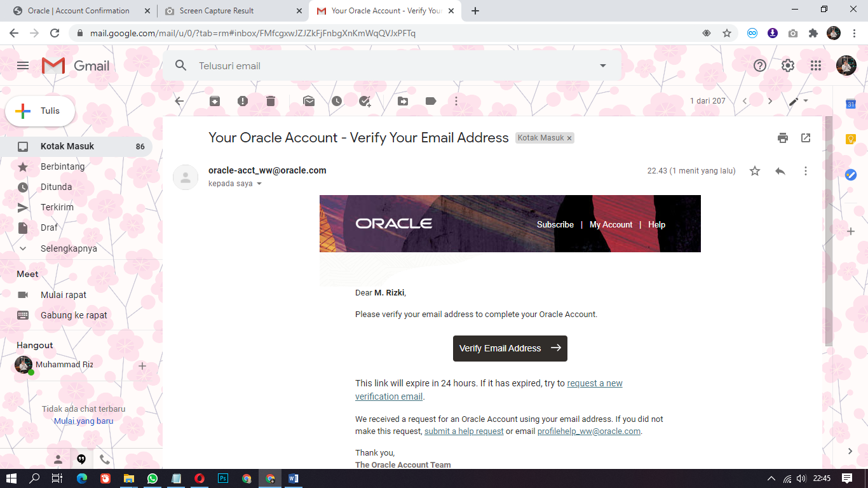The width and height of the screenshot is (868, 488).
Task: Open Gmail Settings gear
Action: tap(788, 65)
